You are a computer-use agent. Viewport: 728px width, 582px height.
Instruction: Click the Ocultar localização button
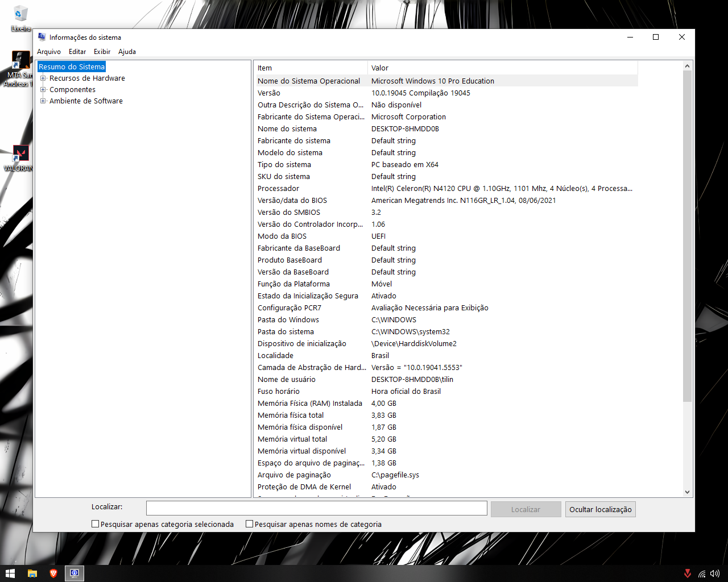[601, 509]
